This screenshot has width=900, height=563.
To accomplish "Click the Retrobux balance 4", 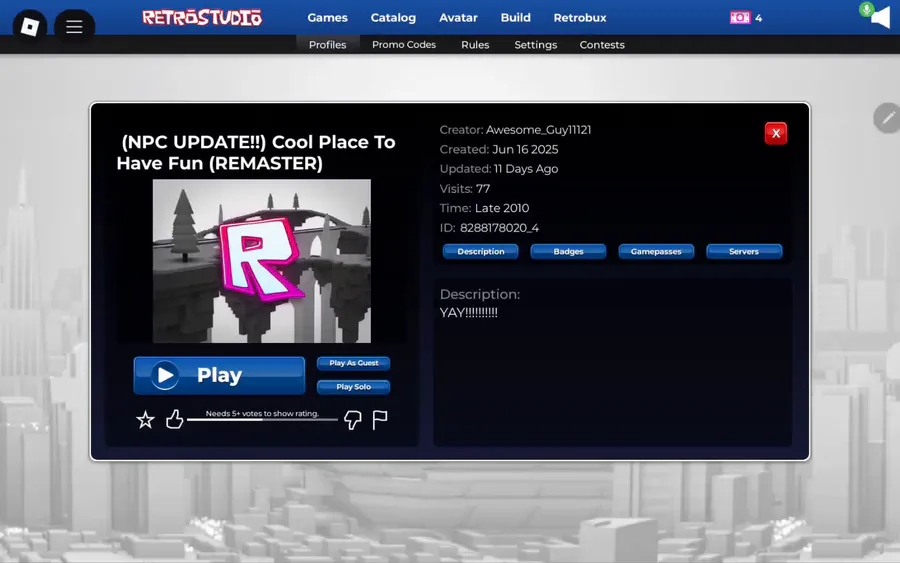I will pyautogui.click(x=758, y=18).
